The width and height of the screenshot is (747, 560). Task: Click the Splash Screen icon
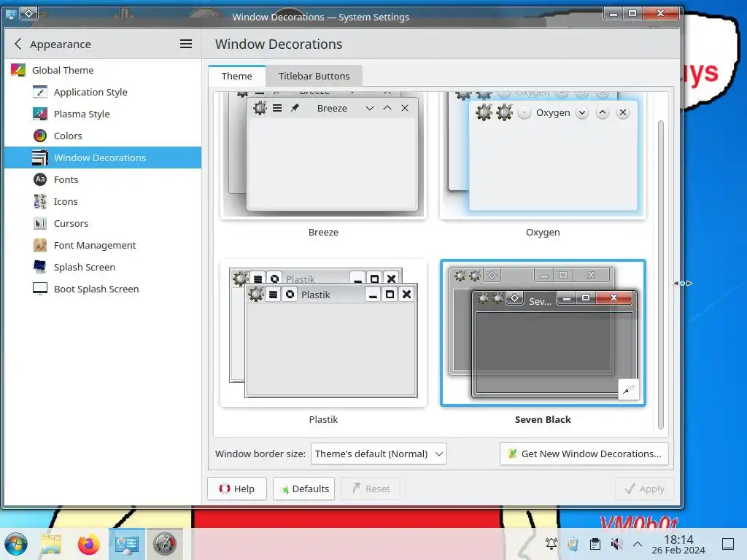pos(40,267)
